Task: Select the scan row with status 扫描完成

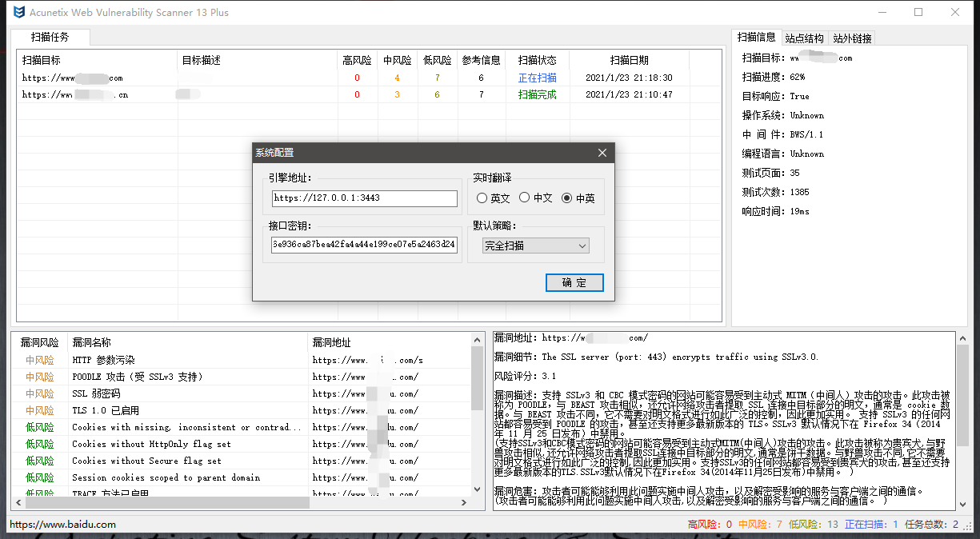Action: 370,94
